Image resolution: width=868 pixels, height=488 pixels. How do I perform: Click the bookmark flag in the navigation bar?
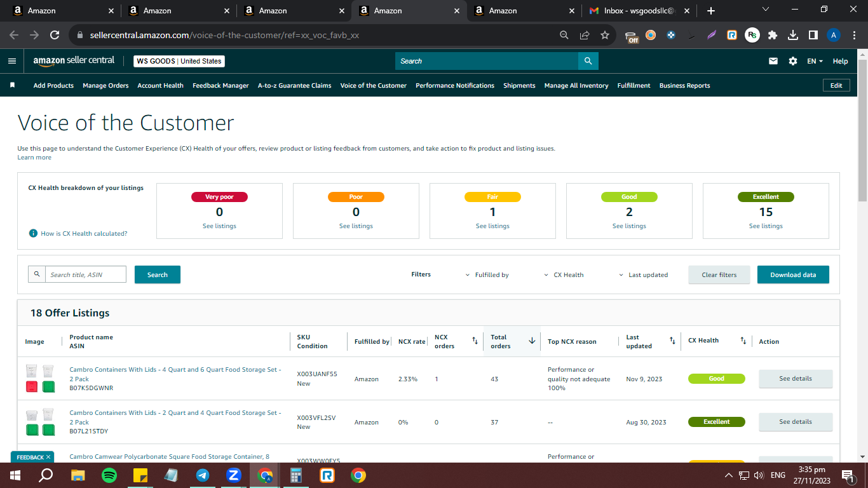[x=12, y=85]
